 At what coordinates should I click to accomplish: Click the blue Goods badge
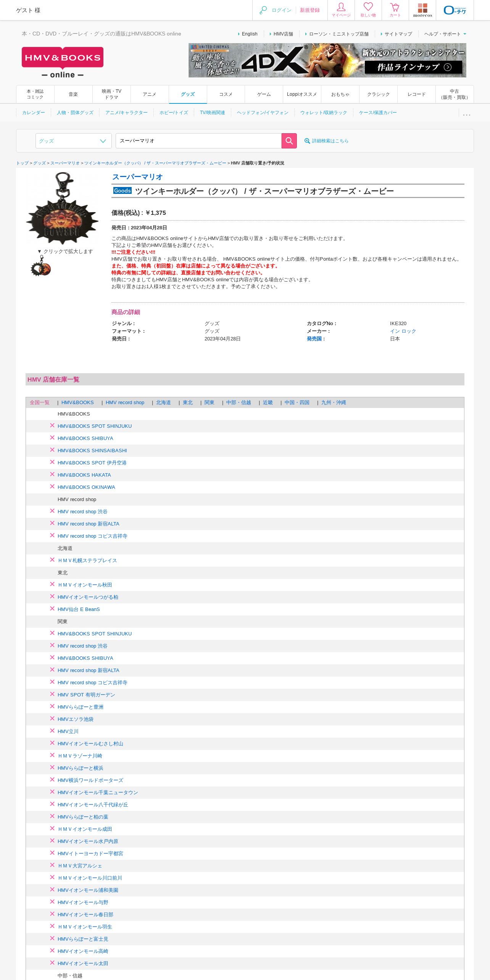122,190
